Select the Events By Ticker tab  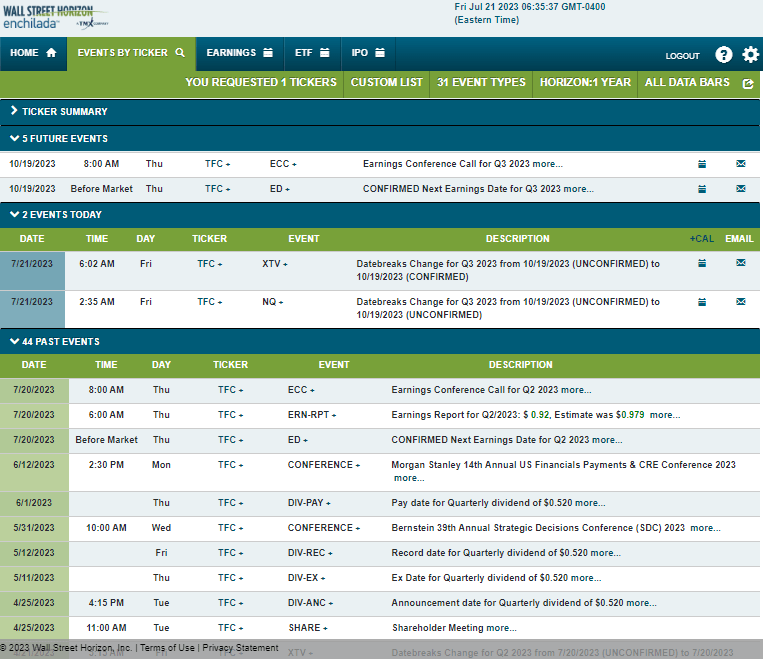coord(131,53)
